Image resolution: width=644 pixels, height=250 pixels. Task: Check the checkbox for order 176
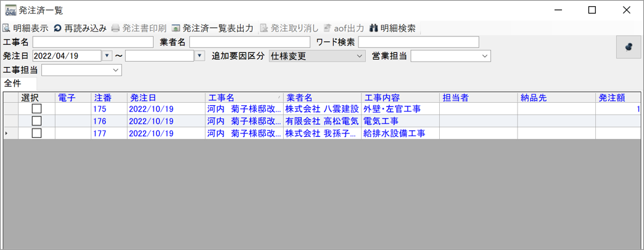coord(37,121)
